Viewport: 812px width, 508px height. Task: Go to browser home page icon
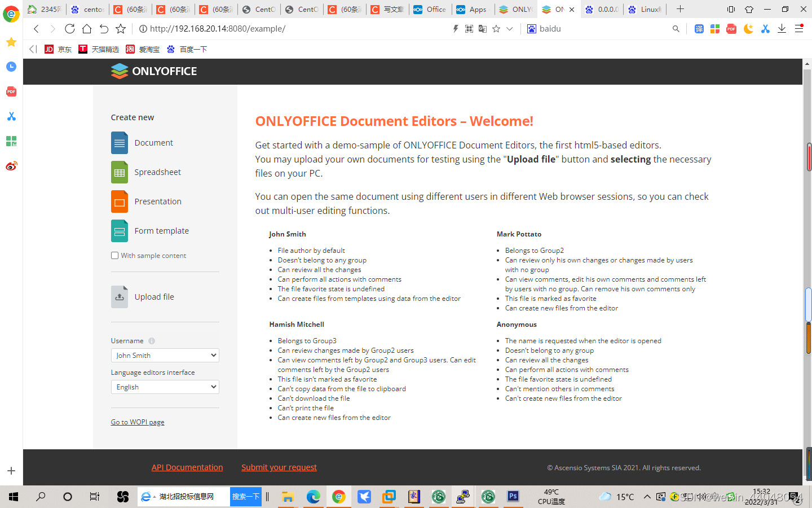coord(87,29)
